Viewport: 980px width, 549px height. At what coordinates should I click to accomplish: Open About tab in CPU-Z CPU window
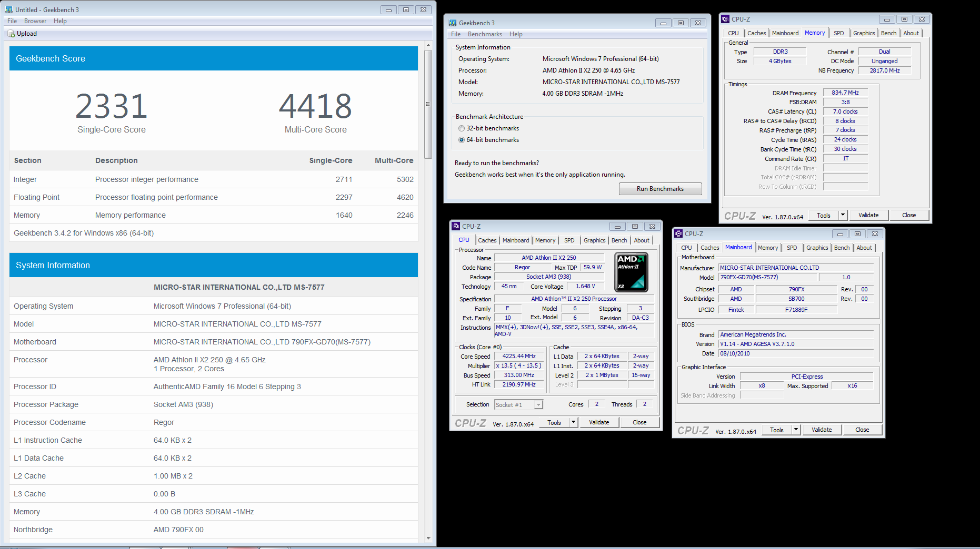[x=642, y=240]
